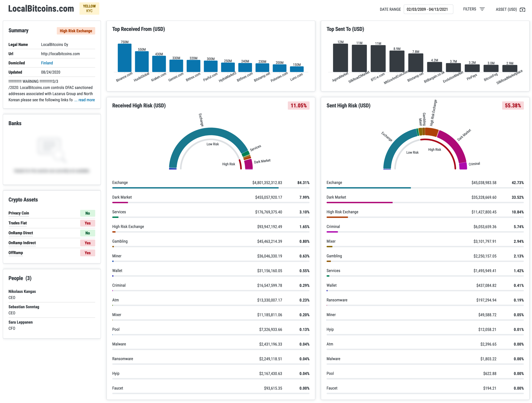This screenshot has width=532, height=403.
Task: Click the Received Dark Market $455,057,920.17 value
Action: [268, 197]
